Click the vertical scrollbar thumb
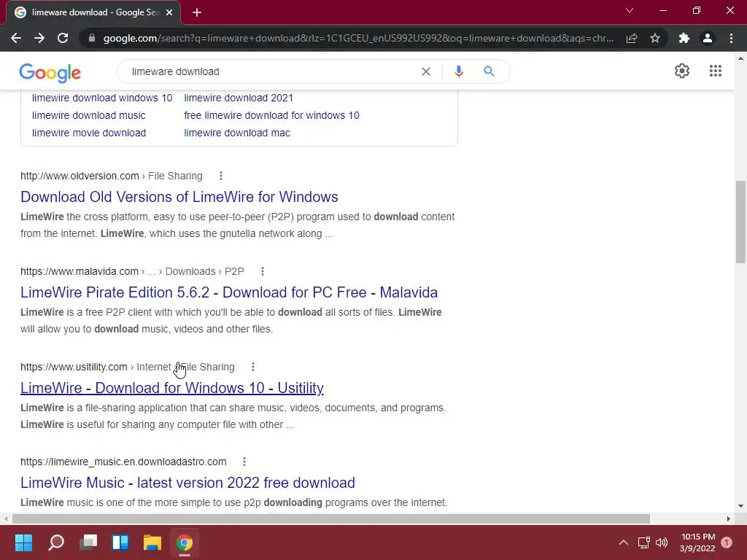This screenshot has height=560, width=747. [x=740, y=222]
